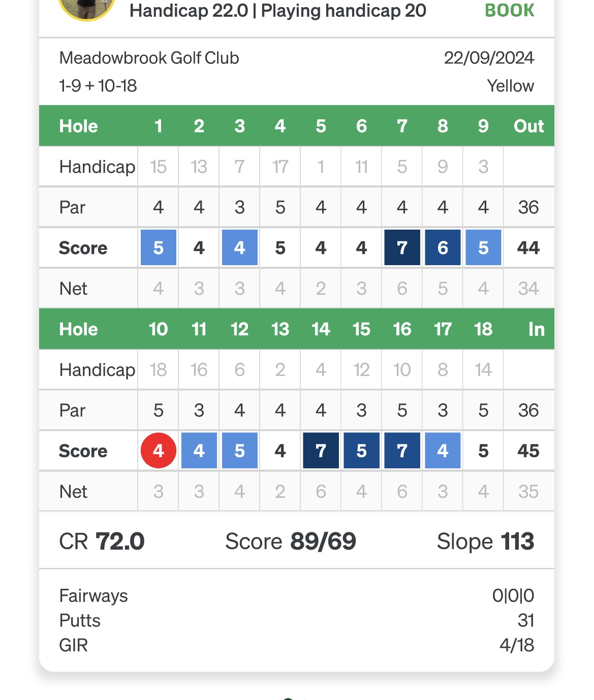594x700 pixels.
Task: Tap the Score 89/69 summary
Action: [x=291, y=541]
